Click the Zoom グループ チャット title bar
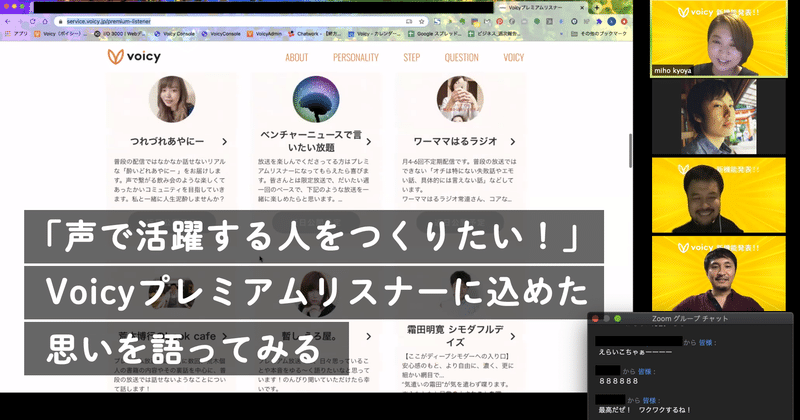800x420 pixels. point(690,318)
